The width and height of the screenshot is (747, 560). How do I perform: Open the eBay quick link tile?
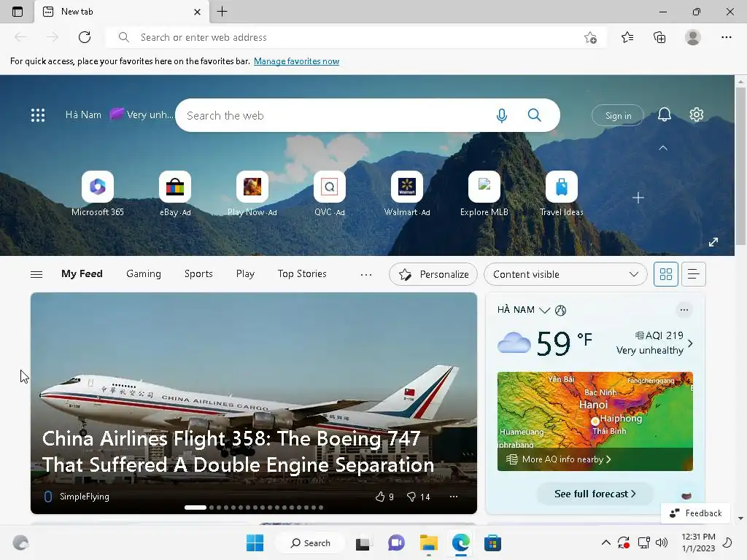coord(175,194)
